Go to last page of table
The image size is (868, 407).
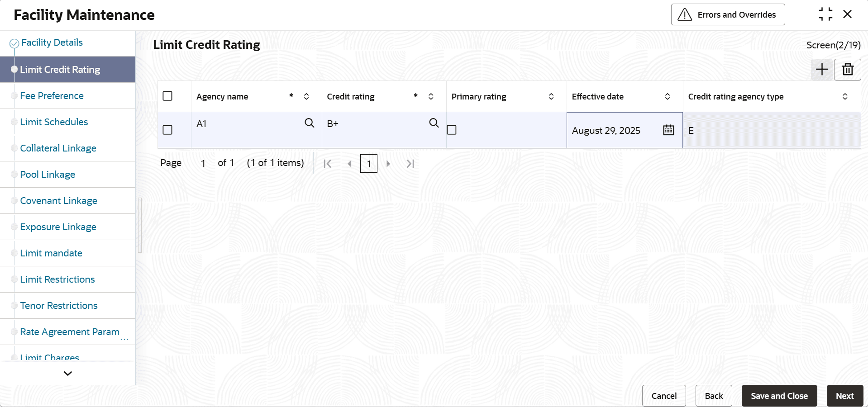(410, 164)
